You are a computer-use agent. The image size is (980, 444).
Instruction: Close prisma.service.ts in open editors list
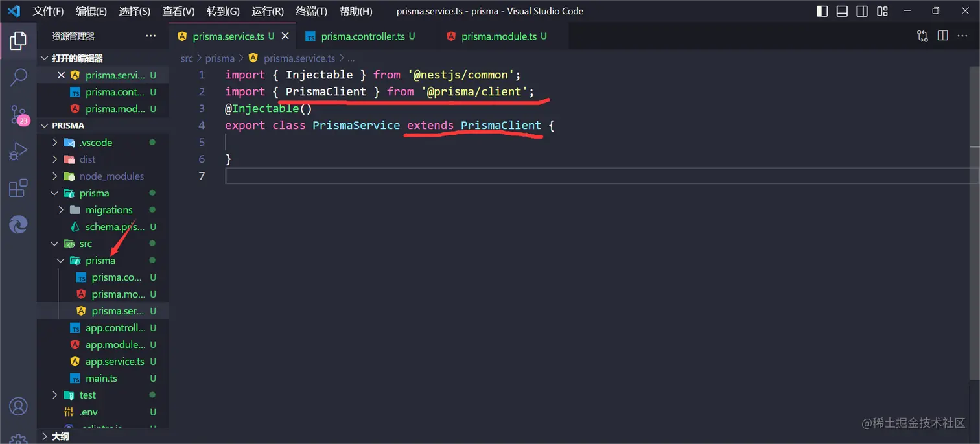click(x=61, y=75)
